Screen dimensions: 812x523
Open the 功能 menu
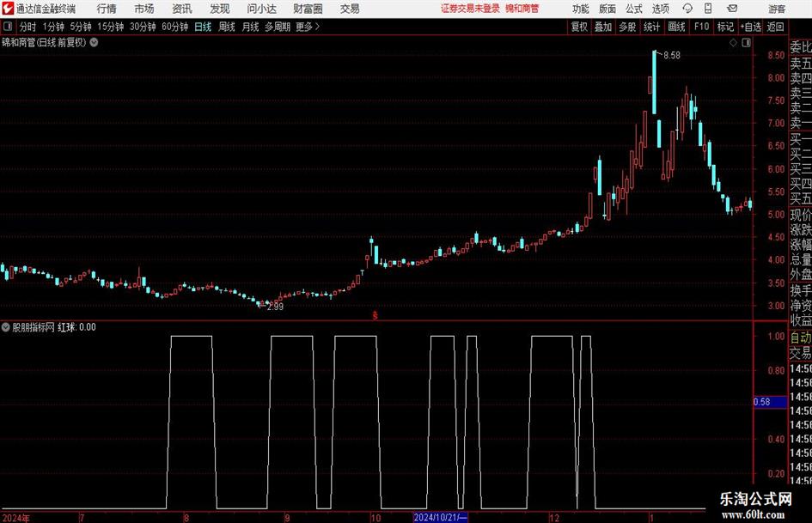[x=581, y=9]
